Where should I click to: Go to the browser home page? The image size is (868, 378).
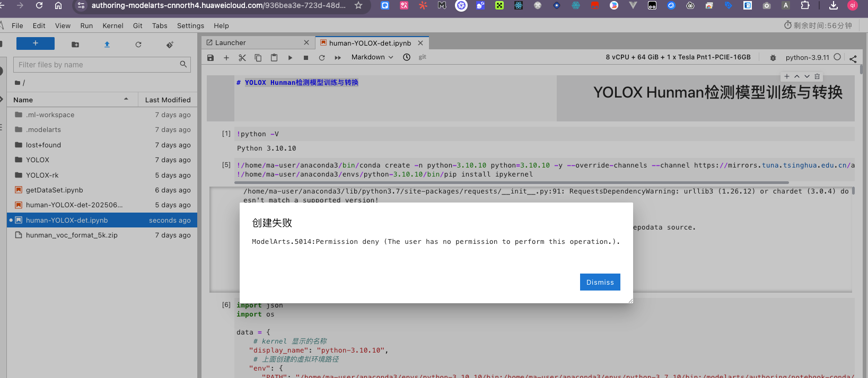tap(58, 5)
